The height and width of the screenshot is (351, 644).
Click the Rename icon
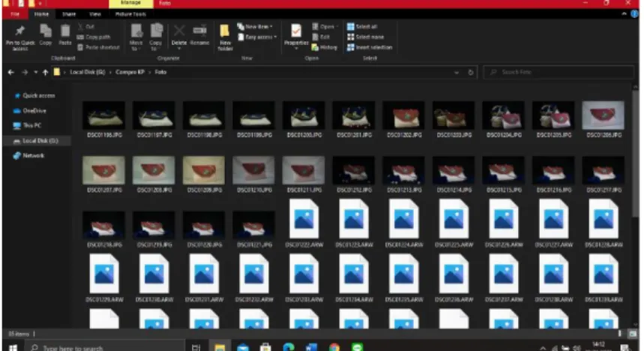click(199, 31)
